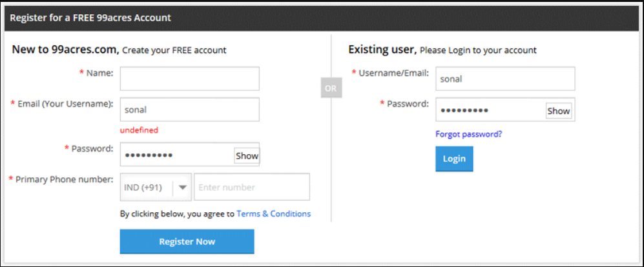The width and height of the screenshot is (644, 267).
Task: Click the Enter number phone field
Action: click(x=251, y=188)
